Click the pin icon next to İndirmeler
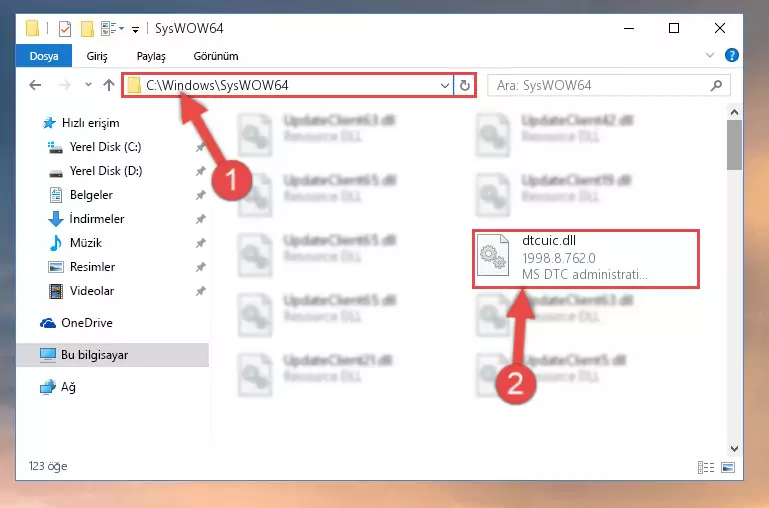769x508 pixels. 200,219
